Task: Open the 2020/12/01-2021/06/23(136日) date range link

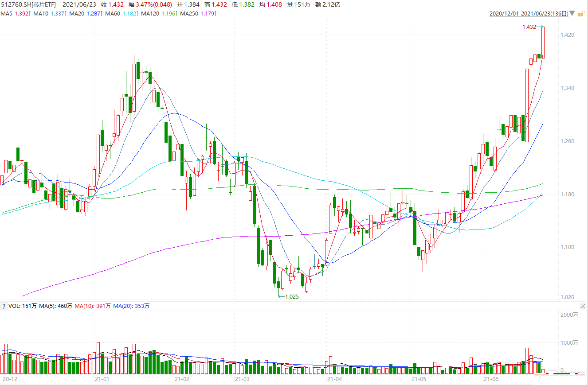Action: tap(529, 14)
